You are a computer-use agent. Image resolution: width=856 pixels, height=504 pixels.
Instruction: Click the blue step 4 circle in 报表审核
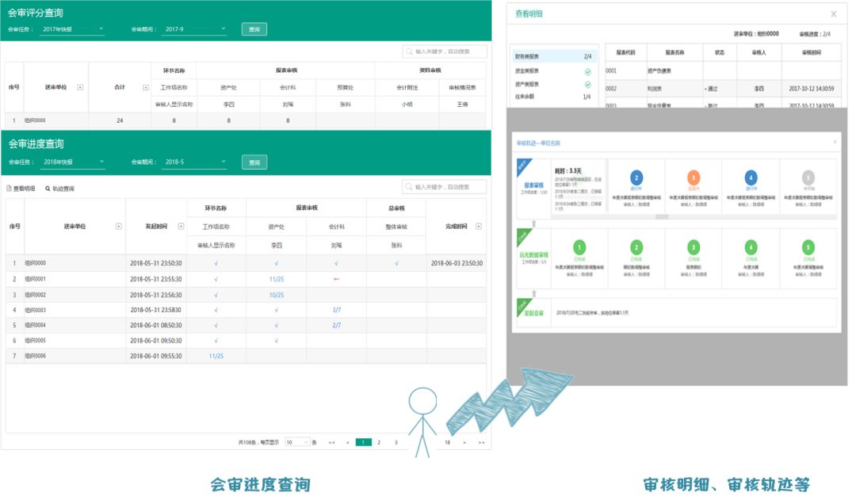(x=751, y=178)
